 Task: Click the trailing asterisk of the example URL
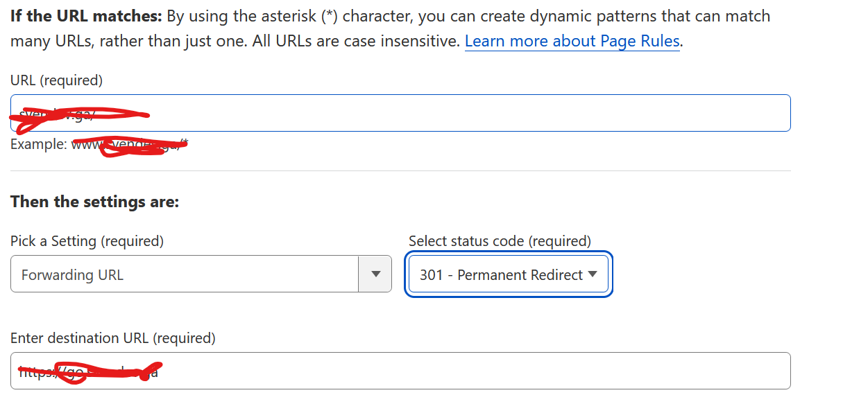tap(185, 143)
